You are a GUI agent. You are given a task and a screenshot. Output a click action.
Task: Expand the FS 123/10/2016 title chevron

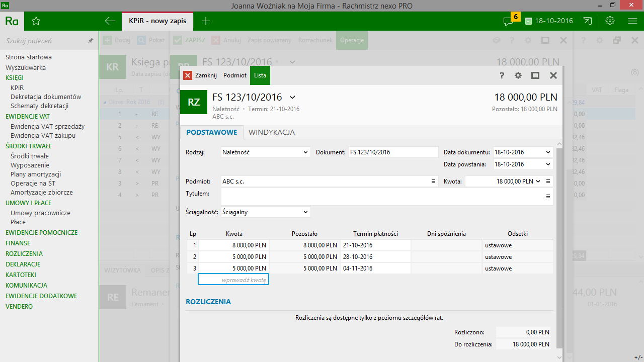(x=292, y=97)
